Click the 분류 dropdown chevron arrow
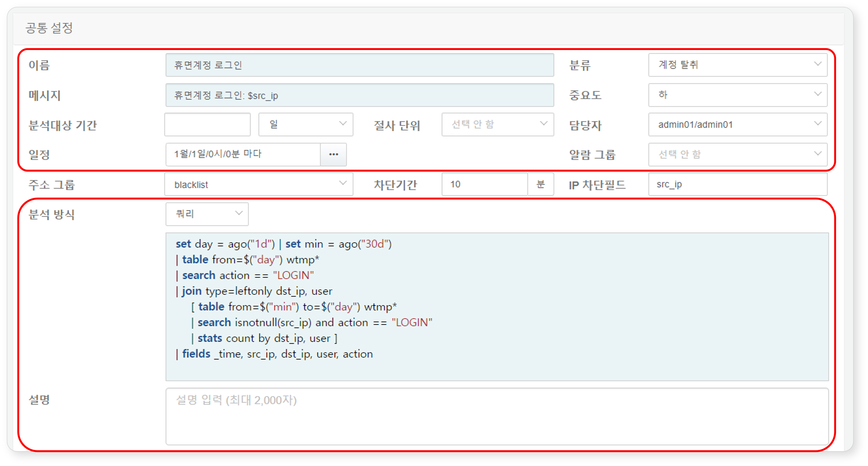 click(x=817, y=64)
